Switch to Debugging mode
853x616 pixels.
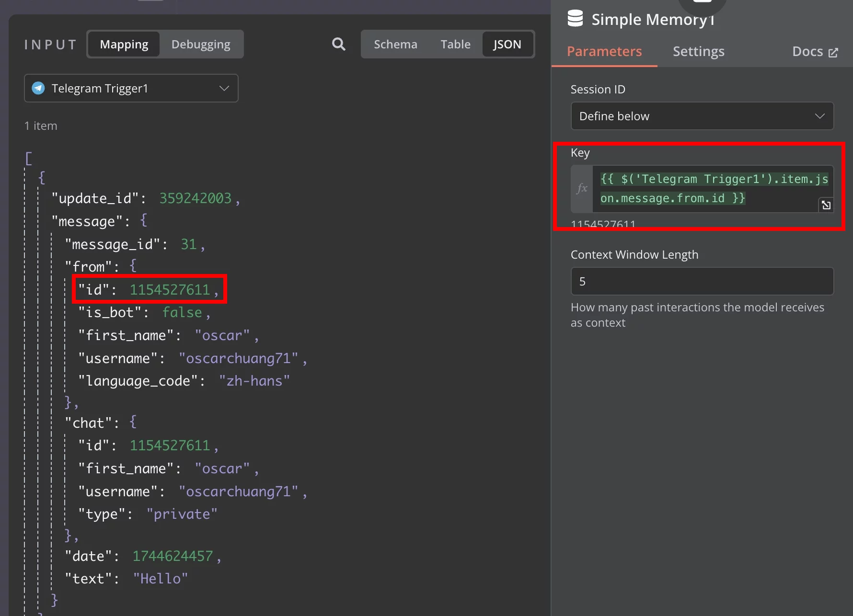pos(201,44)
